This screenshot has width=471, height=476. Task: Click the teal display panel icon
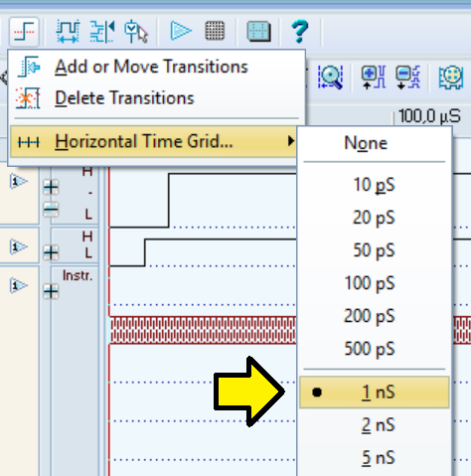point(259,32)
